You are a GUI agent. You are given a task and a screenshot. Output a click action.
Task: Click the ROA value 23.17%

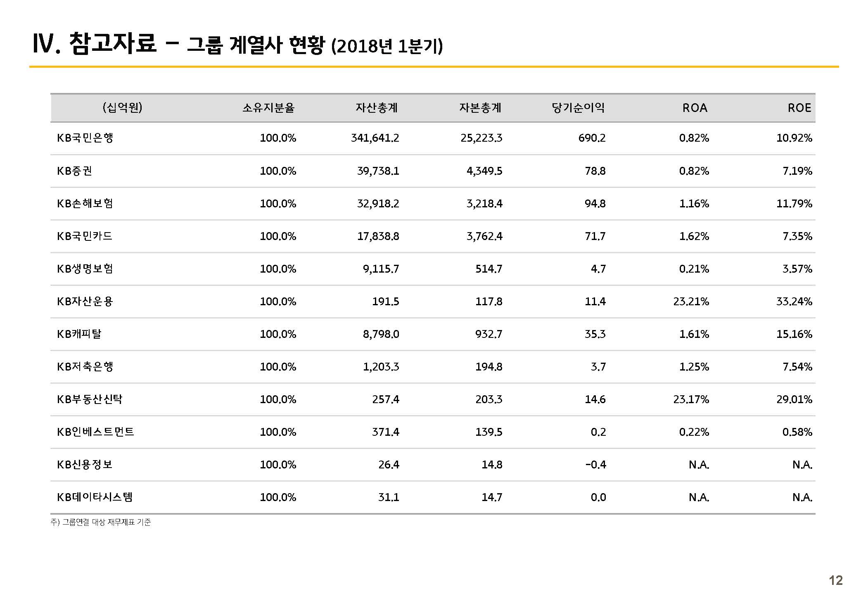691,399
